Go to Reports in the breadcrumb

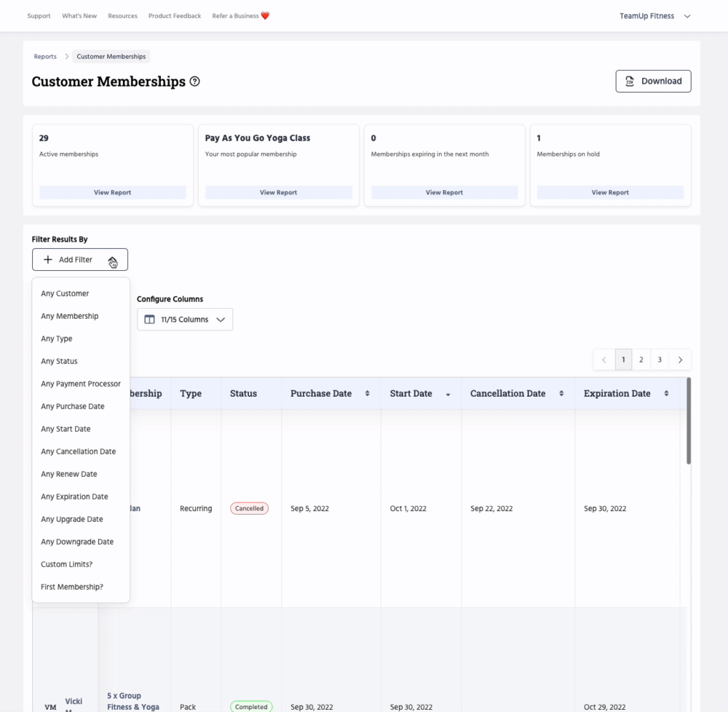coord(45,57)
